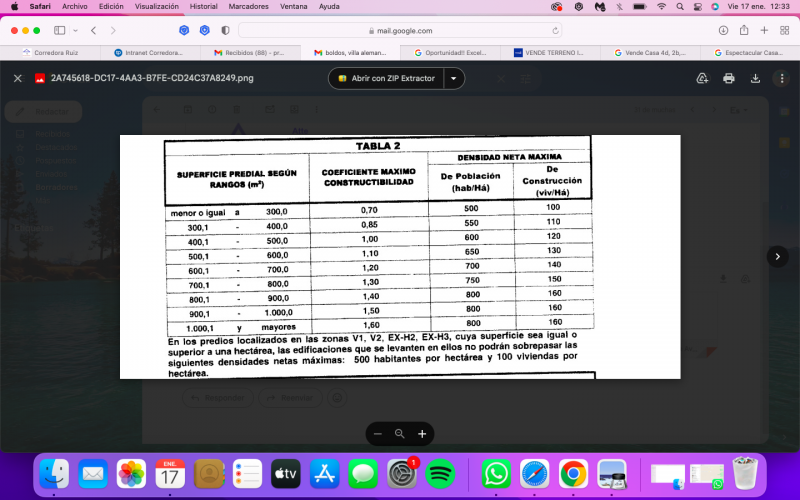This screenshot has width=800, height=500.
Task: Switch to the Espectacular Casa tab
Action: [750, 53]
